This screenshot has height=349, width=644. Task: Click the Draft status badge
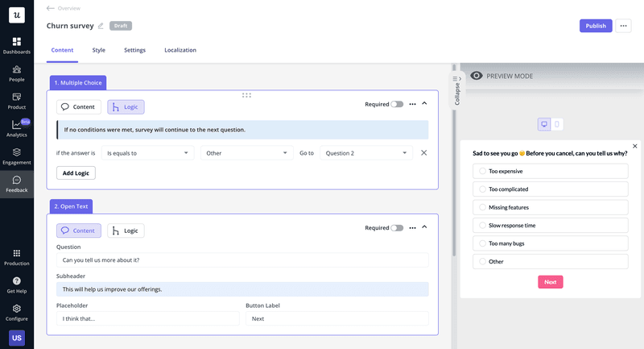tap(120, 26)
